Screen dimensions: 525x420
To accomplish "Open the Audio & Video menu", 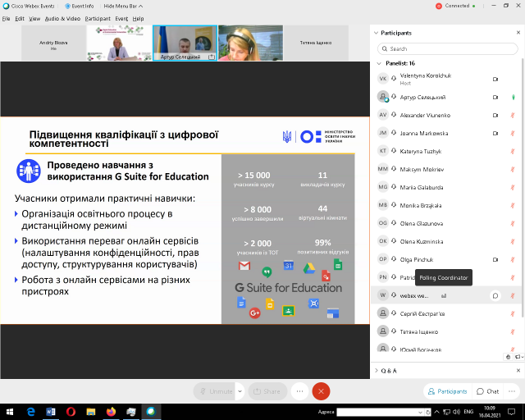I will coord(62,18).
